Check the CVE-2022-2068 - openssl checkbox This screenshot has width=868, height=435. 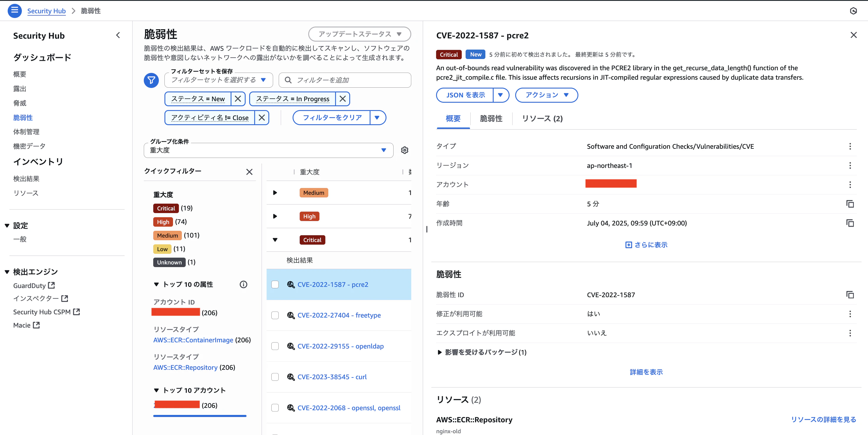(x=275, y=408)
